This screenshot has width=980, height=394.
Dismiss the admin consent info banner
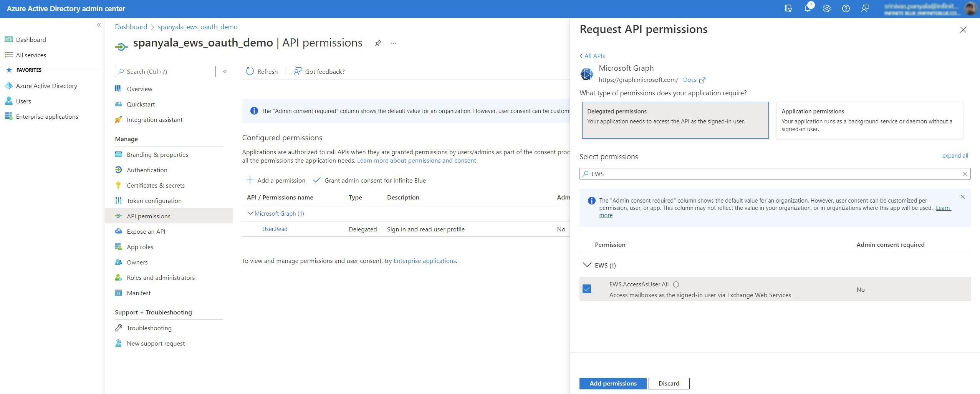(x=962, y=197)
